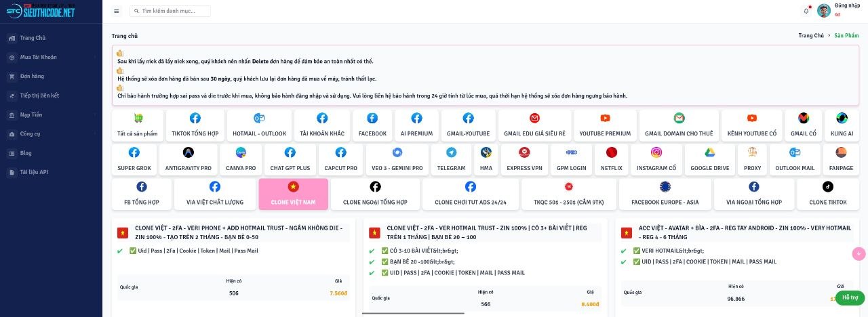Image resolution: width=868 pixels, height=317 pixels.
Task: Select the SUPER GROK tile
Action: (x=134, y=160)
